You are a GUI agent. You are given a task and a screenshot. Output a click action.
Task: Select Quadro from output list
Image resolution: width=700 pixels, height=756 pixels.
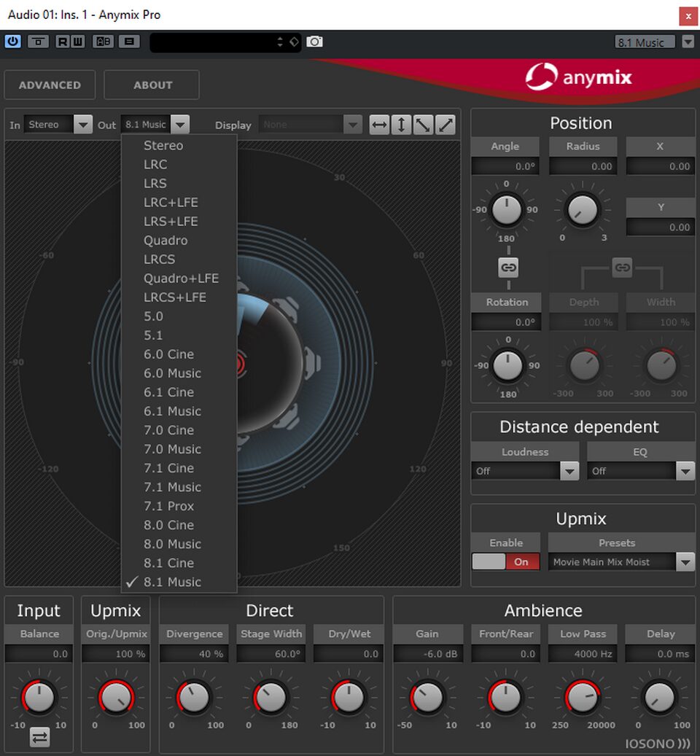tap(179, 240)
